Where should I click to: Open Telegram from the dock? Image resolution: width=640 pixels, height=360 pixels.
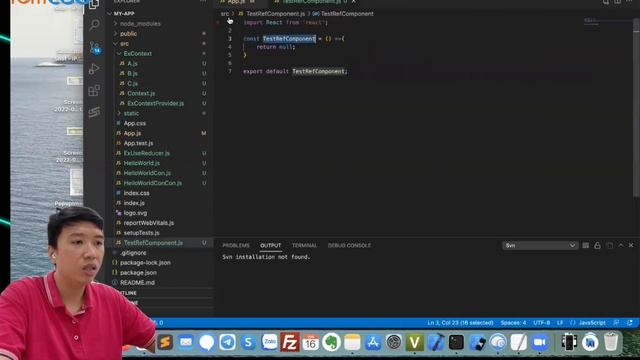tap(227, 342)
